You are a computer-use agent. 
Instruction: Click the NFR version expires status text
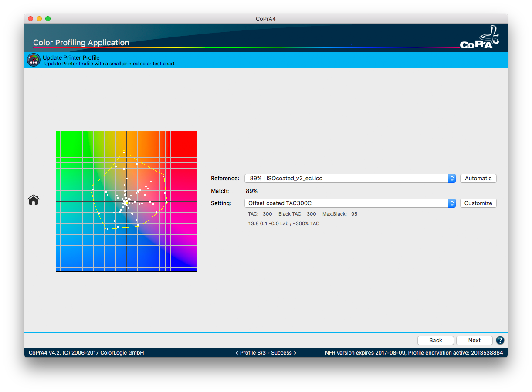(x=414, y=353)
